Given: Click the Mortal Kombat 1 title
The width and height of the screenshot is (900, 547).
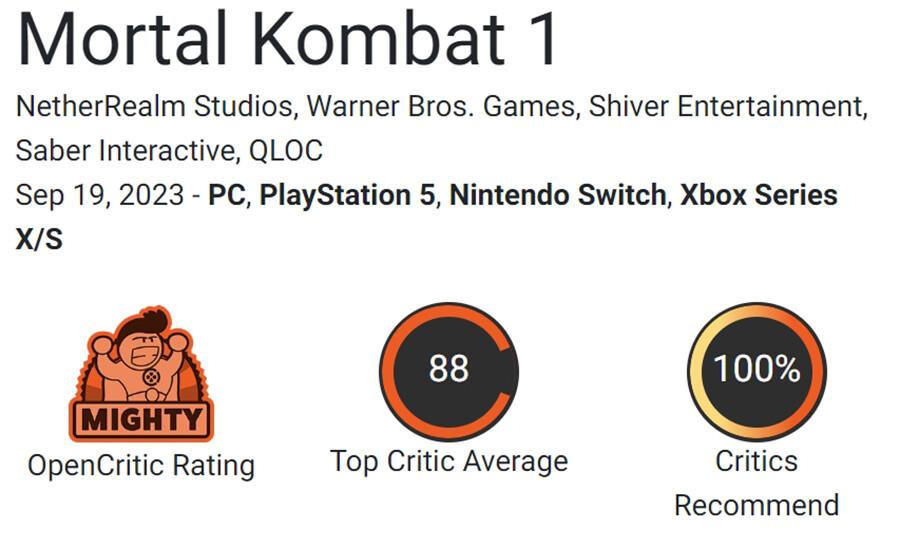Looking at the screenshot, I should [288, 41].
